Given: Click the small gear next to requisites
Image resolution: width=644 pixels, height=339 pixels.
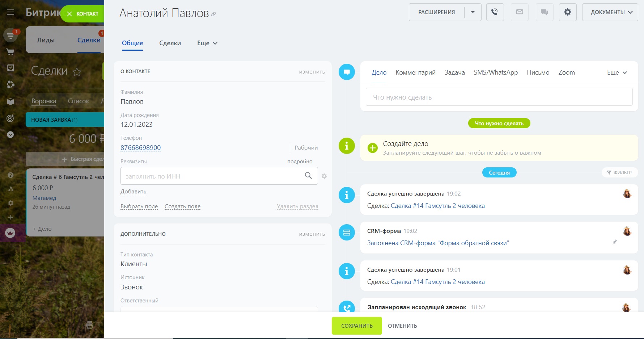Looking at the screenshot, I should coord(324,176).
